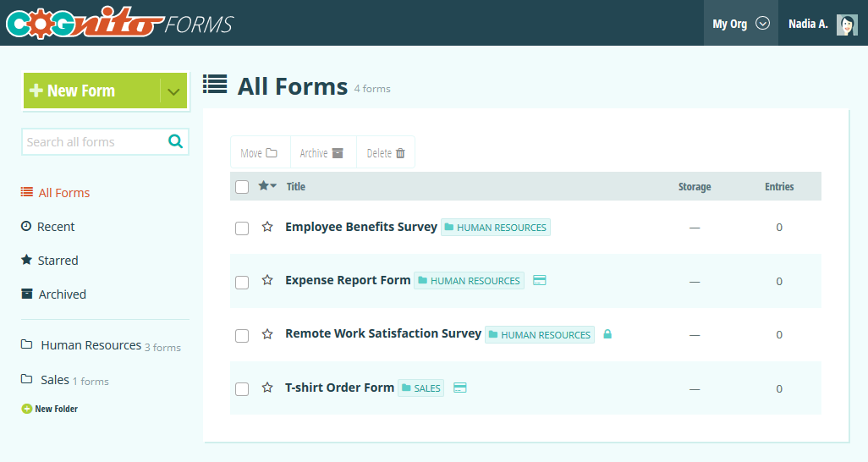Click lock icon on Remote Work Satisfaction Survey
The width and height of the screenshot is (868, 462).
tap(607, 334)
